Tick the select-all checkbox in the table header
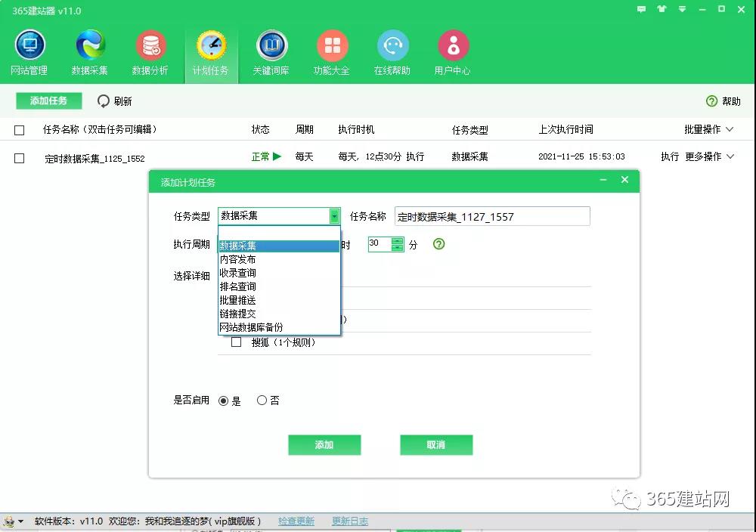756x532 pixels. point(20,130)
